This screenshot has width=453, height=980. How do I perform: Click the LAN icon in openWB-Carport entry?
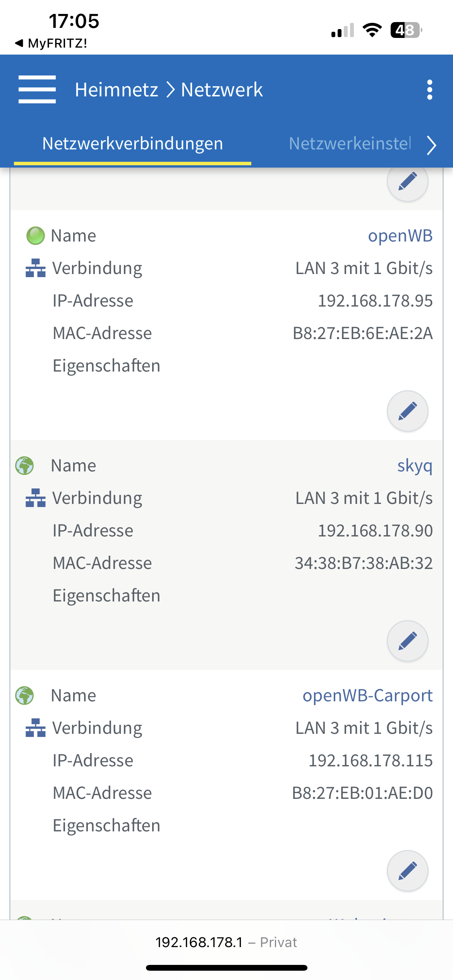35,728
